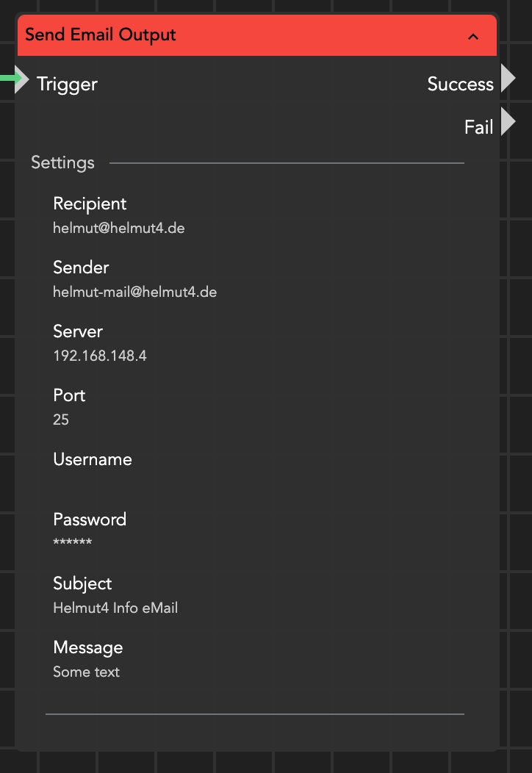Select the Fail output label

(x=478, y=128)
